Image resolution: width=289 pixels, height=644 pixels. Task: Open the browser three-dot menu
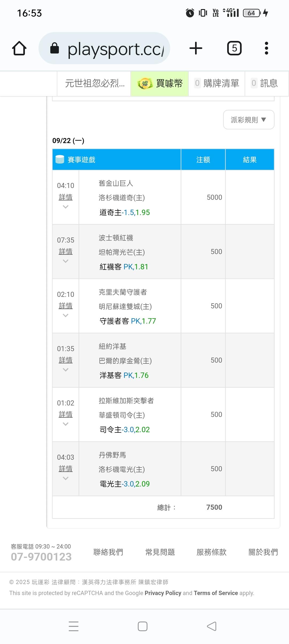pos(266,48)
